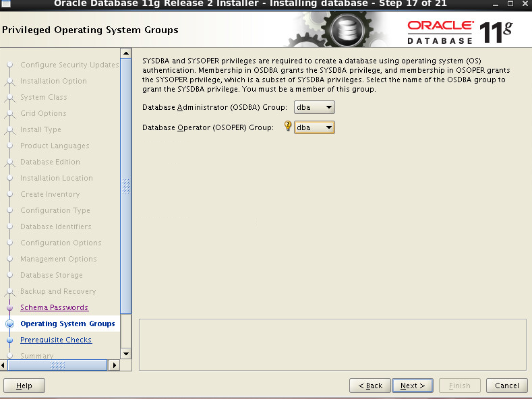Click the sidebar horizontal scroll left arrow
The height and width of the screenshot is (399, 532).
pos(3,365)
